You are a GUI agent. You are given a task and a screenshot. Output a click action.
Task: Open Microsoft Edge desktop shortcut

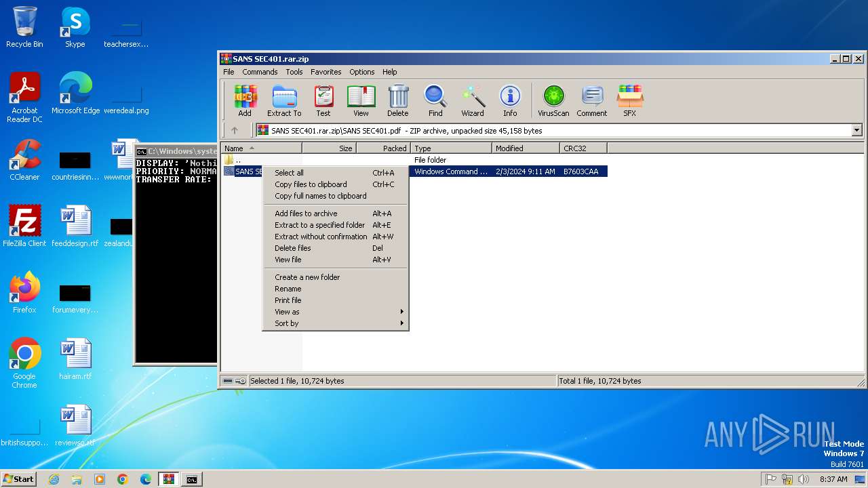75,94
